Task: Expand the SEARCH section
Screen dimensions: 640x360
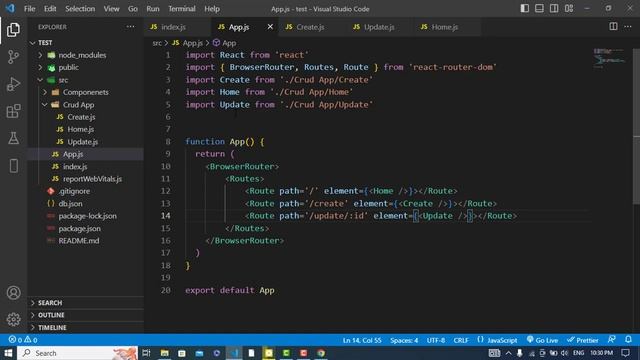Action: pyautogui.click(x=86, y=302)
